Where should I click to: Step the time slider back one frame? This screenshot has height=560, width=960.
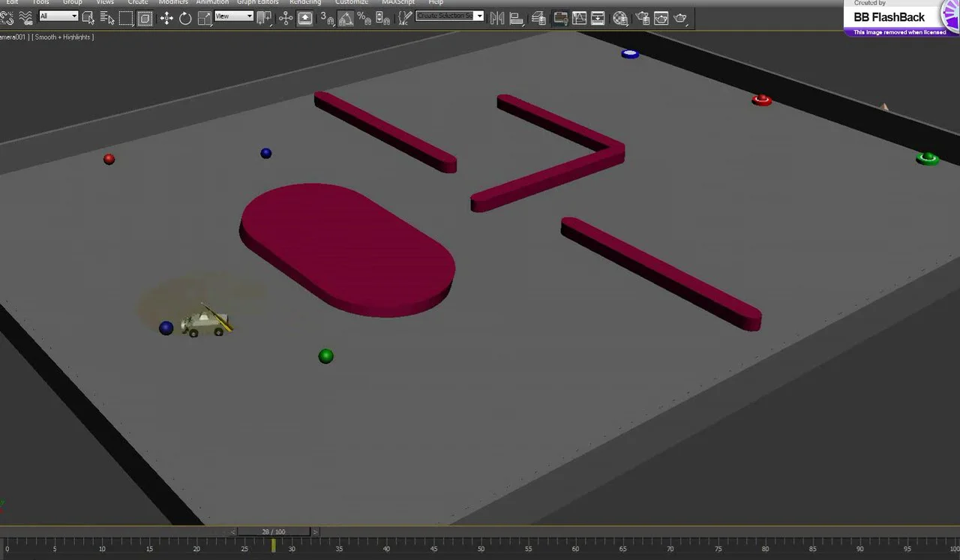[233, 532]
